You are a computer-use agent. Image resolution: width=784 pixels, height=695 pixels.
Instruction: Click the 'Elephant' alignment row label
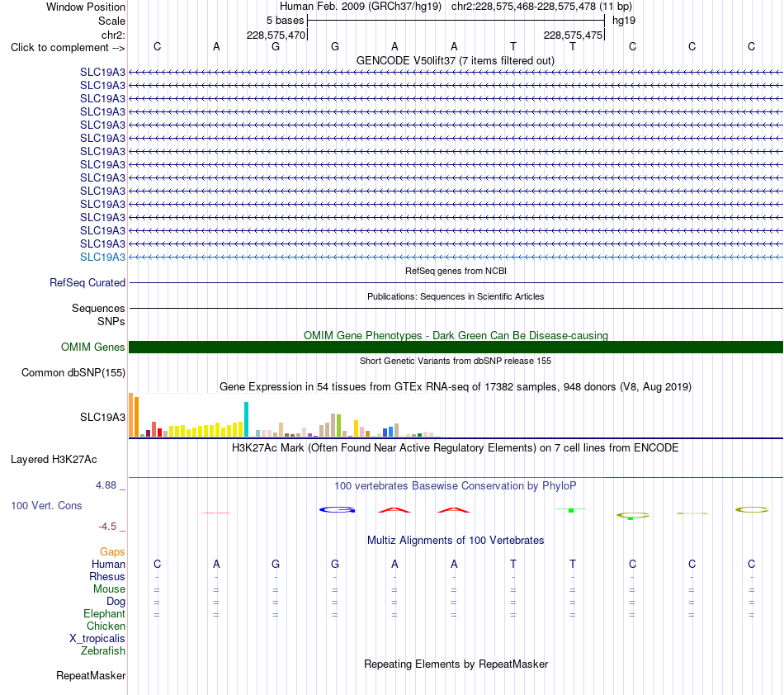pyautogui.click(x=104, y=613)
